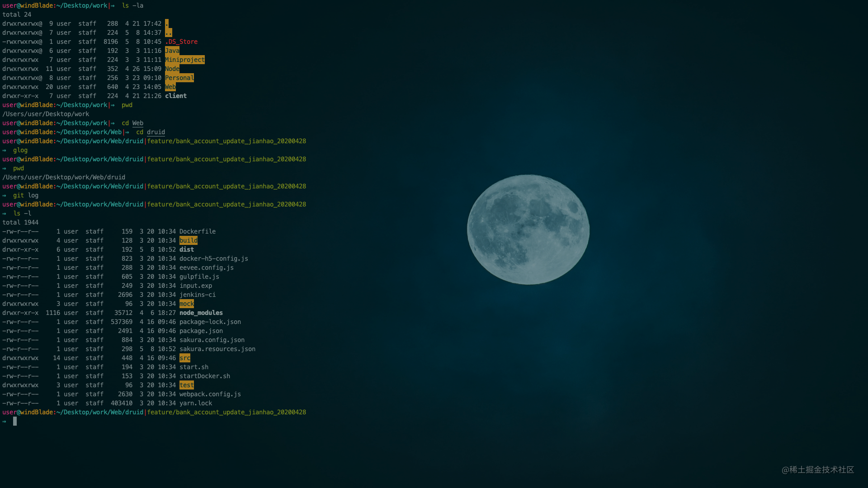
Task: Click the Dockerfile file name
Action: point(198,231)
